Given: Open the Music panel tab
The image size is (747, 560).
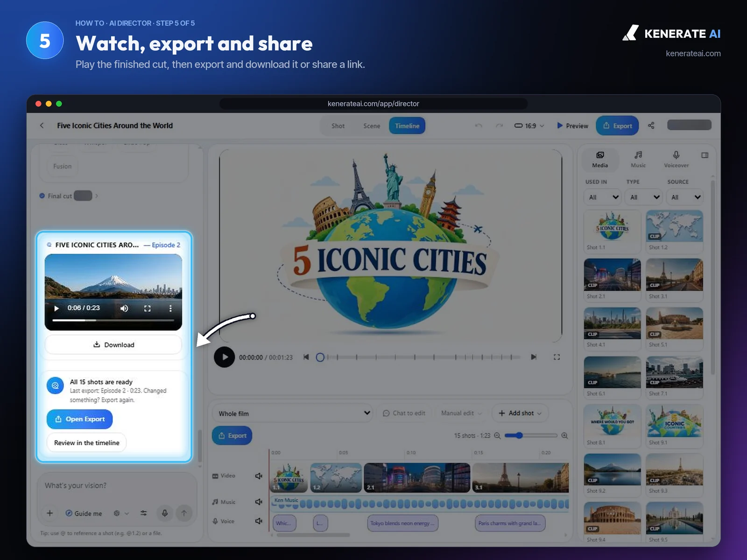Looking at the screenshot, I should tap(638, 159).
